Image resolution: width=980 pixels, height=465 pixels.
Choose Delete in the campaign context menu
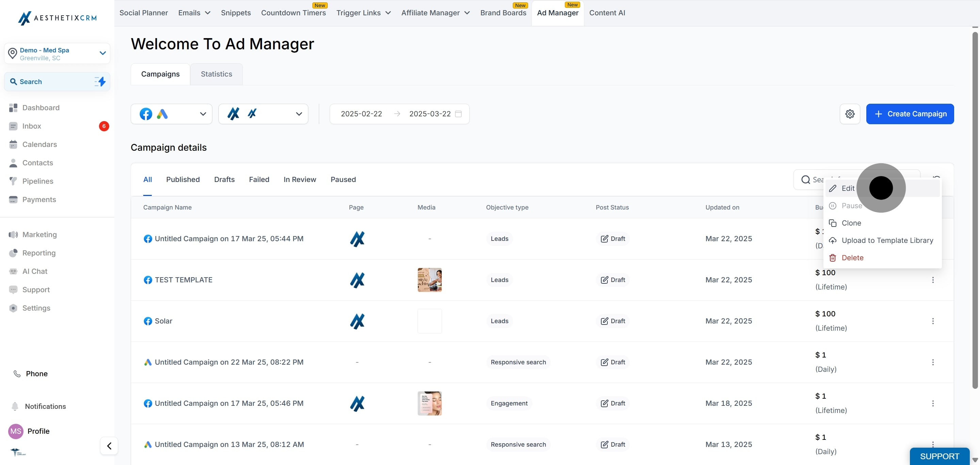point(852,258)
